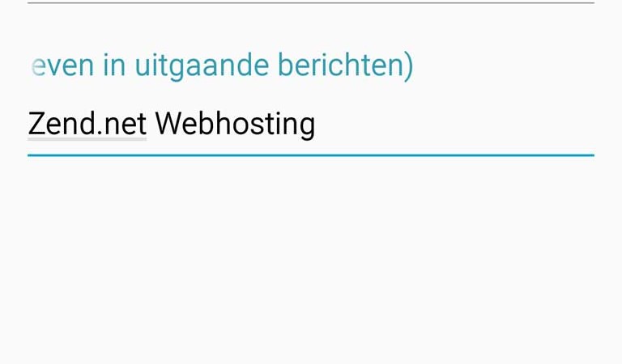Viewport: 622px width, 364px height.
Task: Click the gray divider line at top
Action: (x=311, y=2)
